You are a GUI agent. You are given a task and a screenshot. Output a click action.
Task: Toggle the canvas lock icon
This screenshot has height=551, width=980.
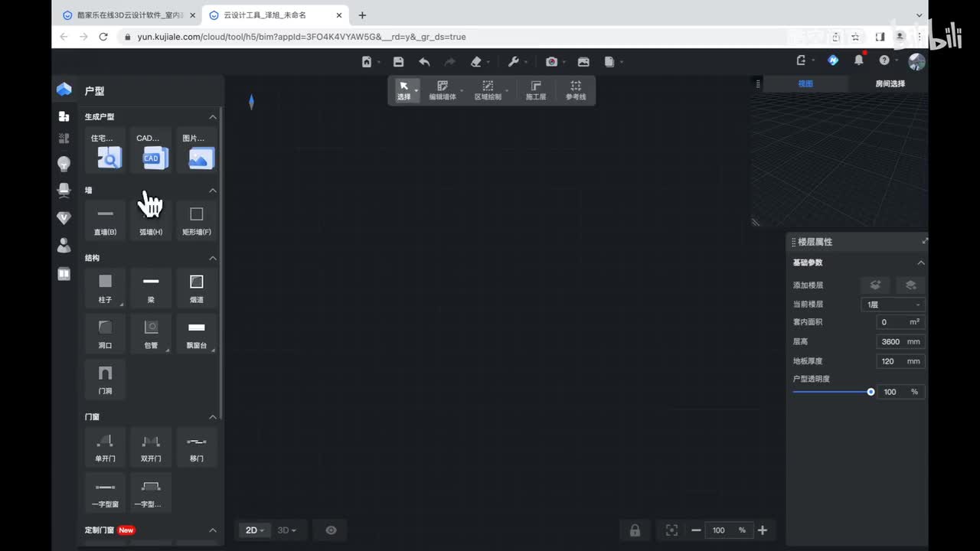635,530
